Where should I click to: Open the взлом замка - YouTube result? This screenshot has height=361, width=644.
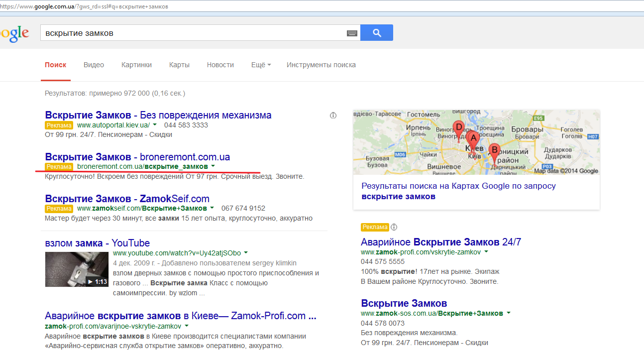click(97, 243)
